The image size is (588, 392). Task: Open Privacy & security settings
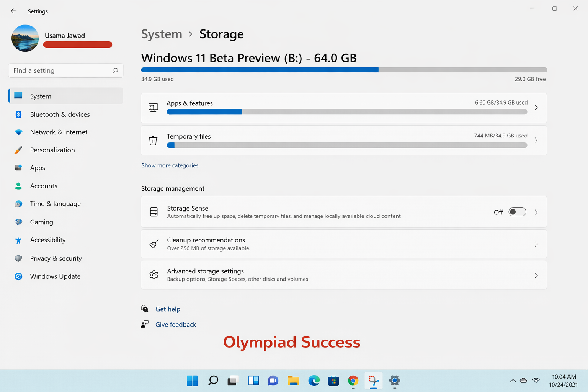(x=56, y=258)
